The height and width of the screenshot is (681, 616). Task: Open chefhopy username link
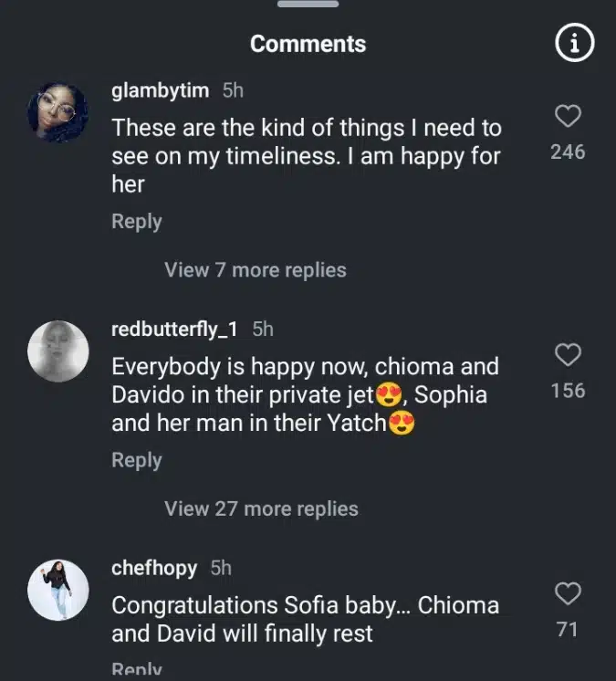point(154,568)
